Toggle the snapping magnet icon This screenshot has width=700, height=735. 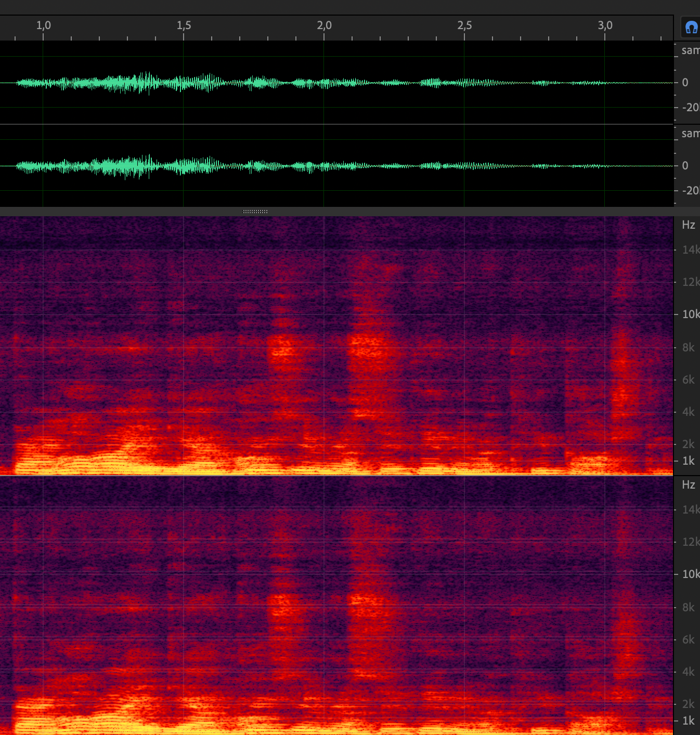pyautogui.click(x=691, y=28)
